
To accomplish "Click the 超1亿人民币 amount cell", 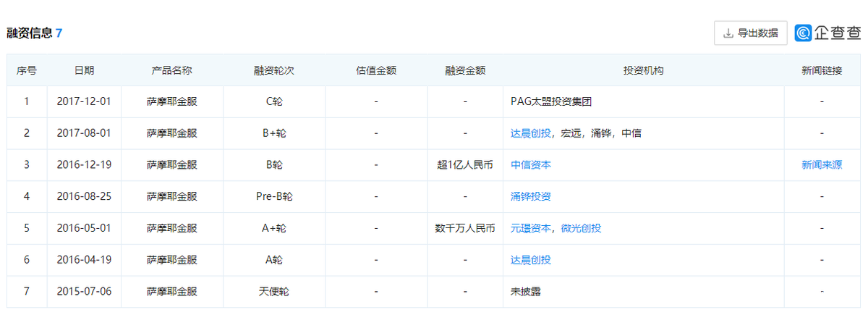I will point(465,165).
